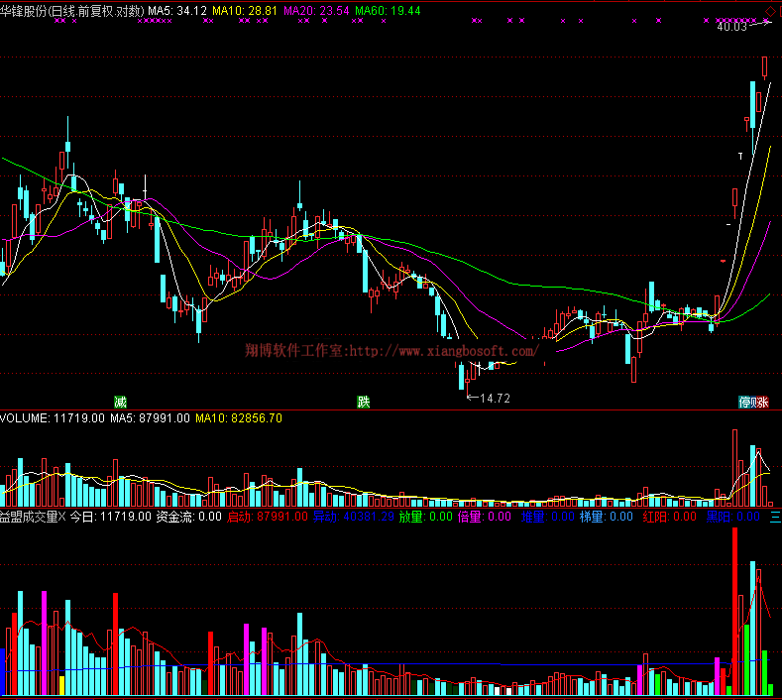782x700 pixels.
Task: Click the 资金流 value label
Action: 188,517
